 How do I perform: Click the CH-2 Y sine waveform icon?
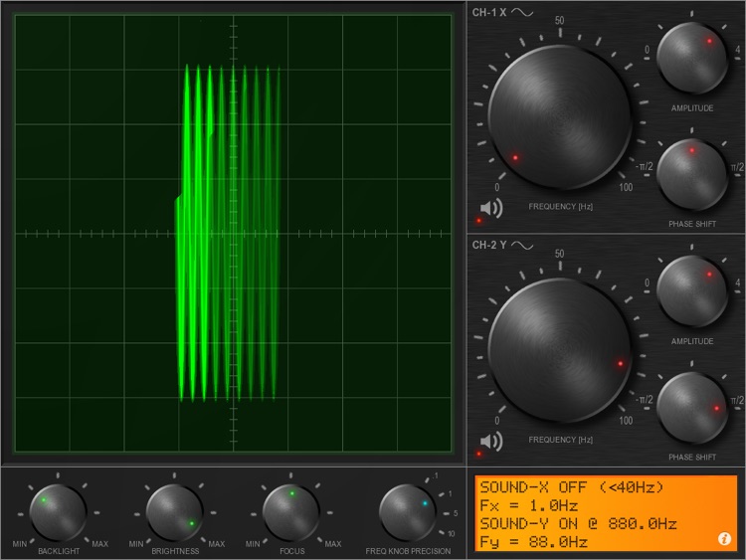523,246
